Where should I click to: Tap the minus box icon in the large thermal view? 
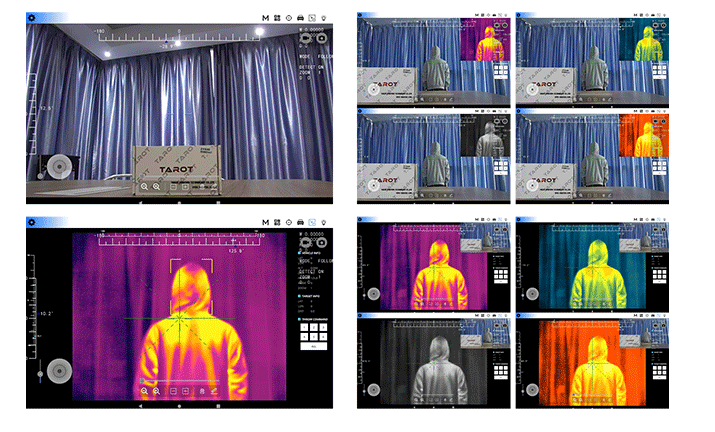(173, 391)
